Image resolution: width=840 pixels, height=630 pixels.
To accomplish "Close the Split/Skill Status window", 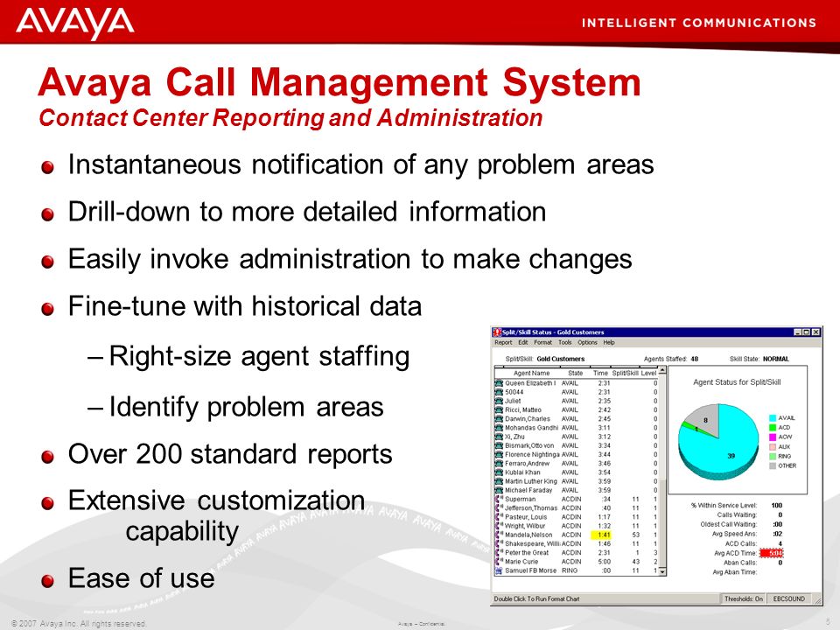I will tap(815, 332).
